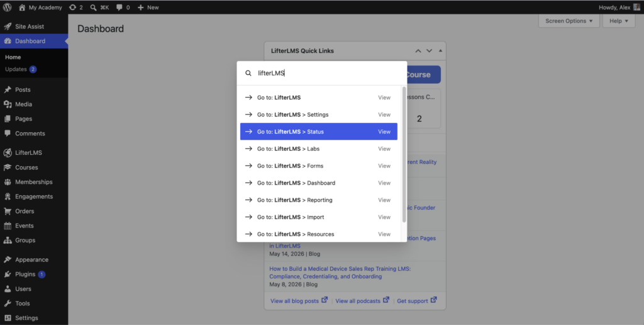Open the New content menu
The height and width of the screenshot is (325, 644).
click(x=148, y=8)
